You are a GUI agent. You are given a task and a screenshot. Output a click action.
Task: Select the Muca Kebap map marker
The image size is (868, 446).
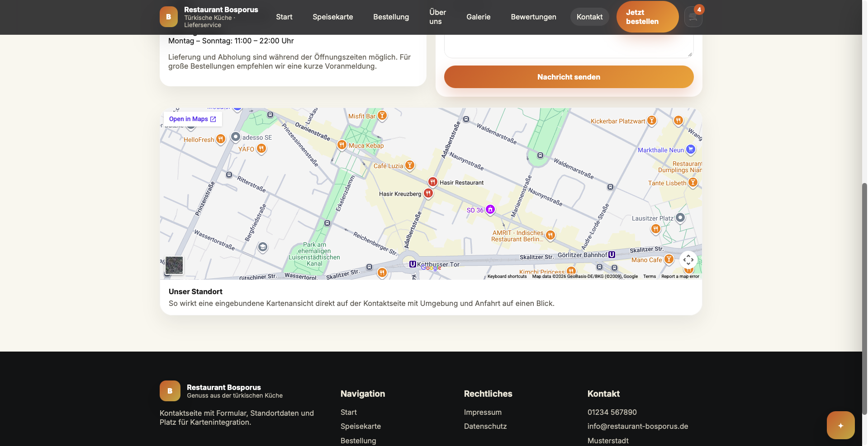pyautogui.click(x=342, y=145)
